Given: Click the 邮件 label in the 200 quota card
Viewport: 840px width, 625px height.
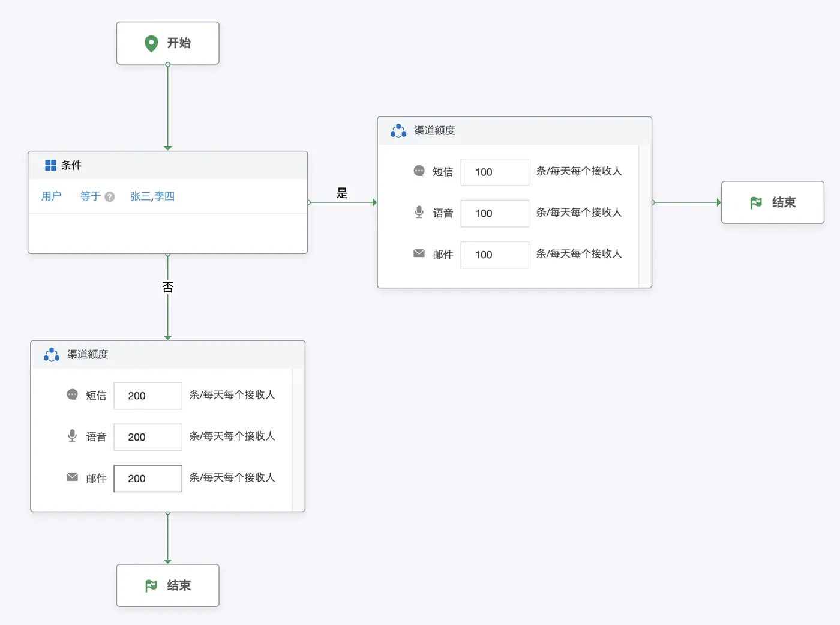Looking at the screenshot, I should 96,479.
